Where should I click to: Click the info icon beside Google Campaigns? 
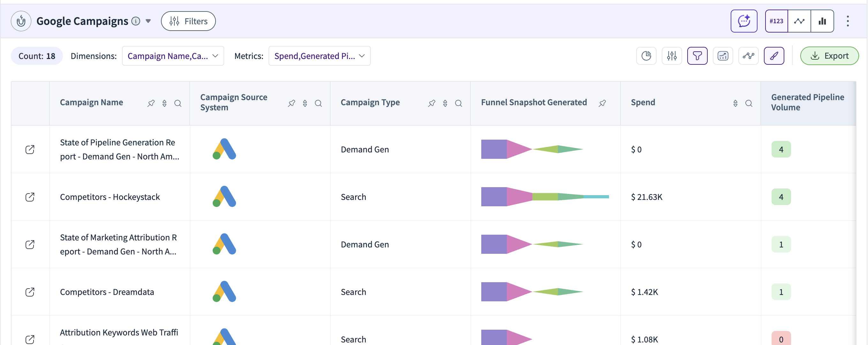135,21
